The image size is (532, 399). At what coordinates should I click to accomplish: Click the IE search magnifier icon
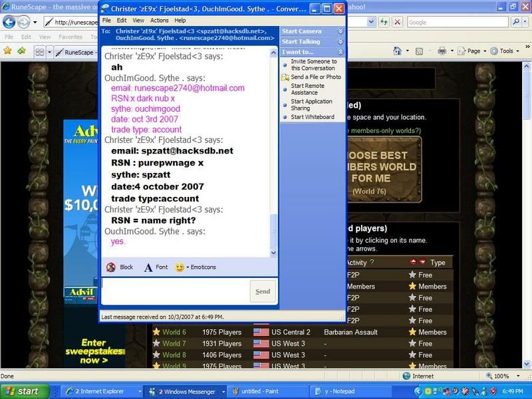516,22
